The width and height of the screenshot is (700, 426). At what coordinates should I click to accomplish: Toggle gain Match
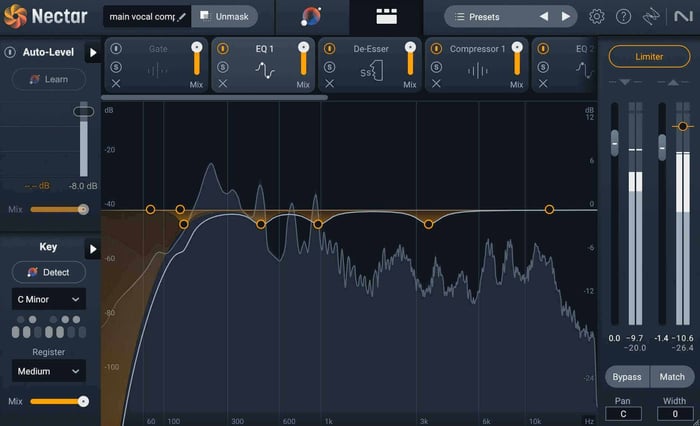tap(672, 377)
